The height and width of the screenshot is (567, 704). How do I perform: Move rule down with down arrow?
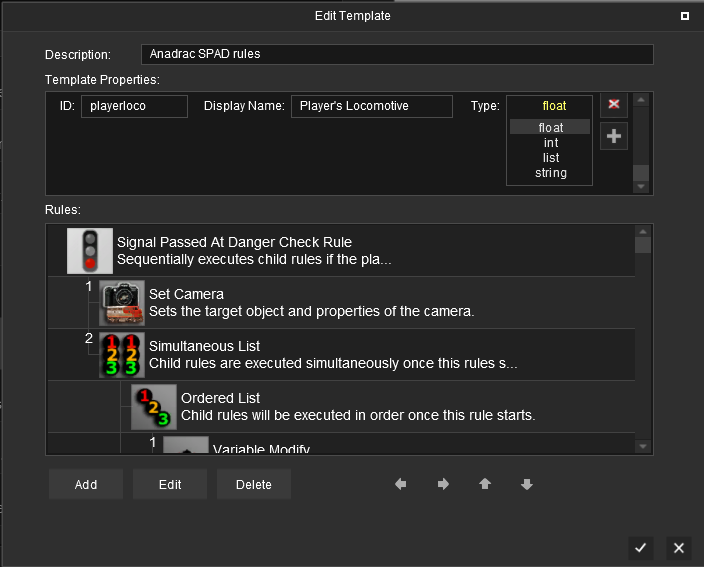tap(527, 484)
